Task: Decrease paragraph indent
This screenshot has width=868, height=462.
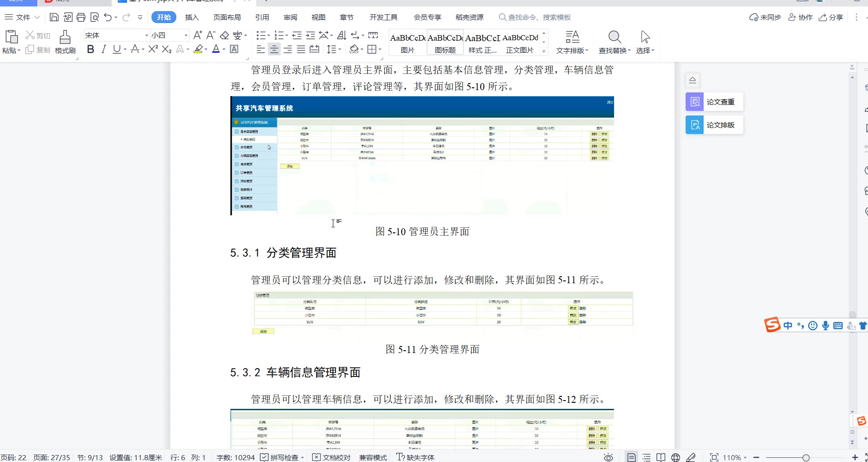Action: (297, 35)
